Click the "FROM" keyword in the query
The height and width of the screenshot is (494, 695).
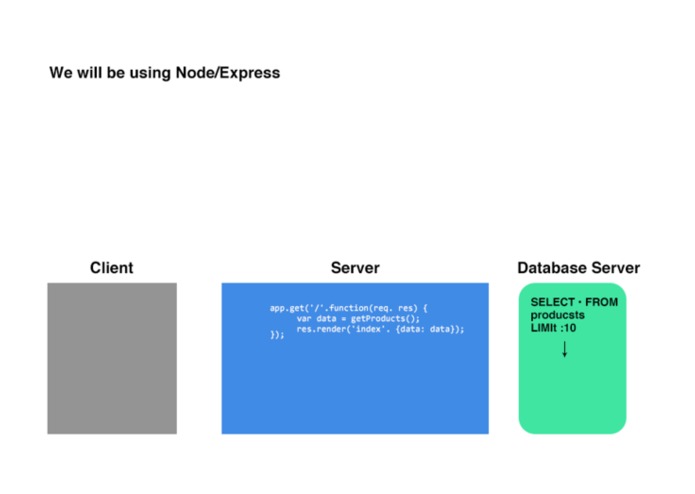[x=601, y=302]
